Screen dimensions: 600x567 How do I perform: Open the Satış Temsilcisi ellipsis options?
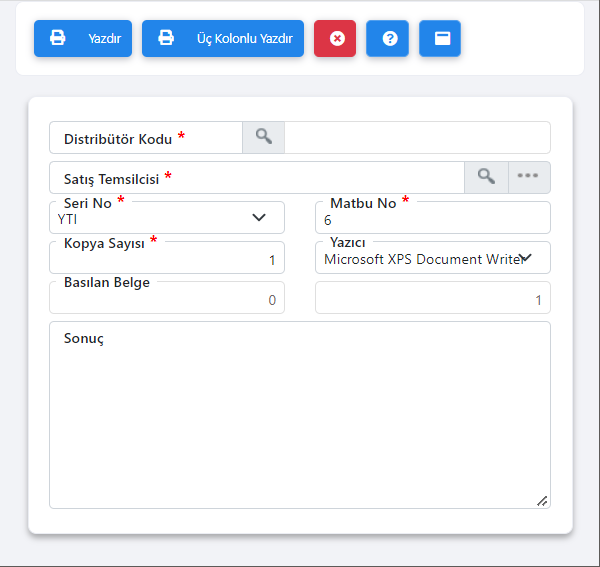(529, 176)
